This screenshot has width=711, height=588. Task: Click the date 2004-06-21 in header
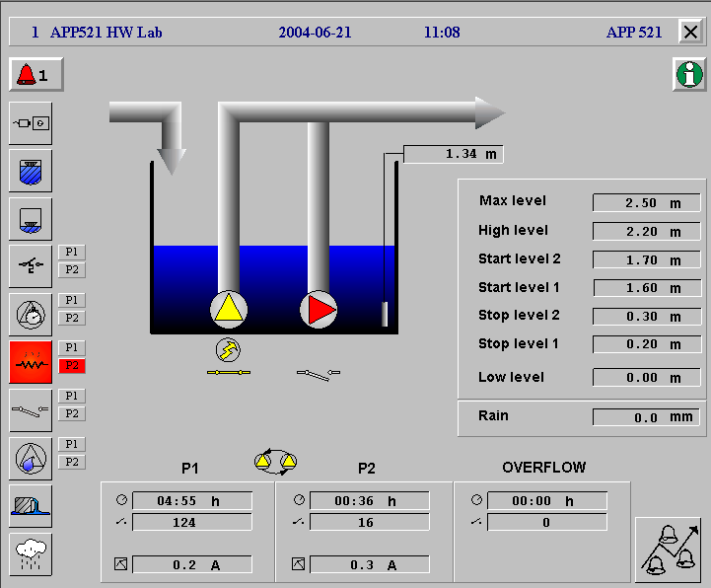pos(315,33)
